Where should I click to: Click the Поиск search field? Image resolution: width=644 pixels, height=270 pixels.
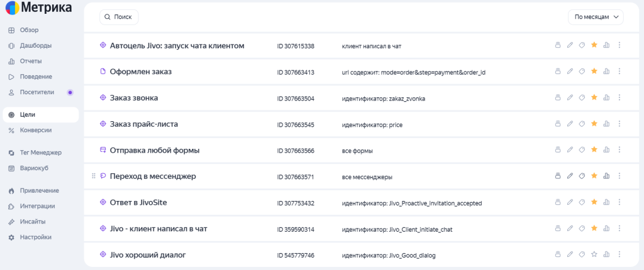point(119,17)
